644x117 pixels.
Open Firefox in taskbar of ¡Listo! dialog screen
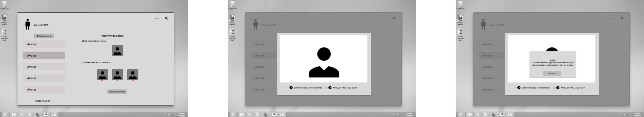[494, 115]
